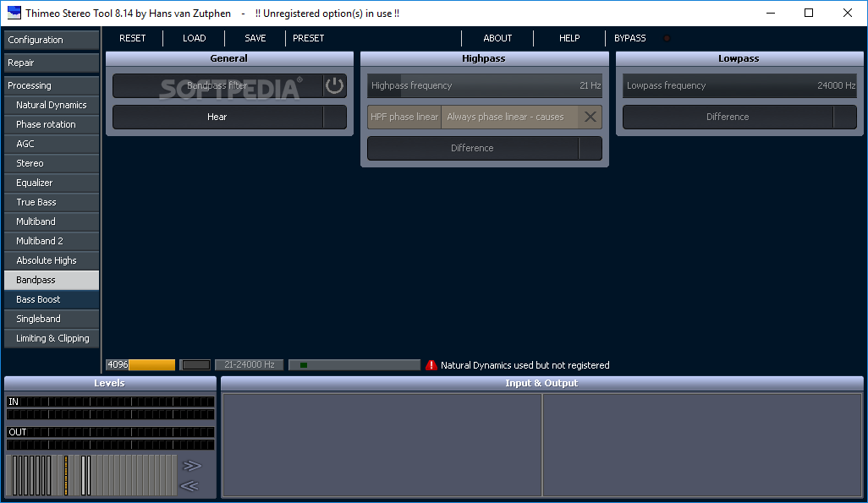The width and height of the screenshot is (868, 503).
Task: Click the Thimeo Stereo Tool title icon
Action: (14, 13)
